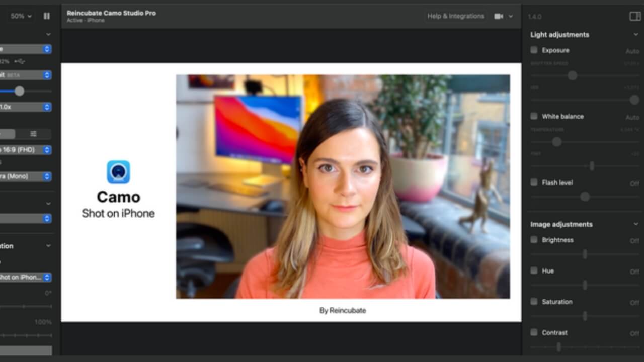Click the 'Light adjustments' heading
This screenshot has height=362, width=644.
pos(559,35)
